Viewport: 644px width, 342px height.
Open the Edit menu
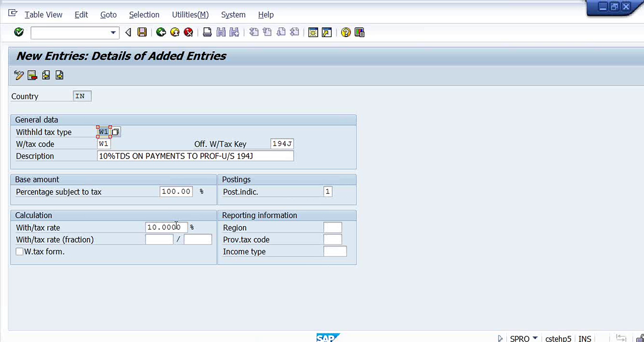coord(81,15)
